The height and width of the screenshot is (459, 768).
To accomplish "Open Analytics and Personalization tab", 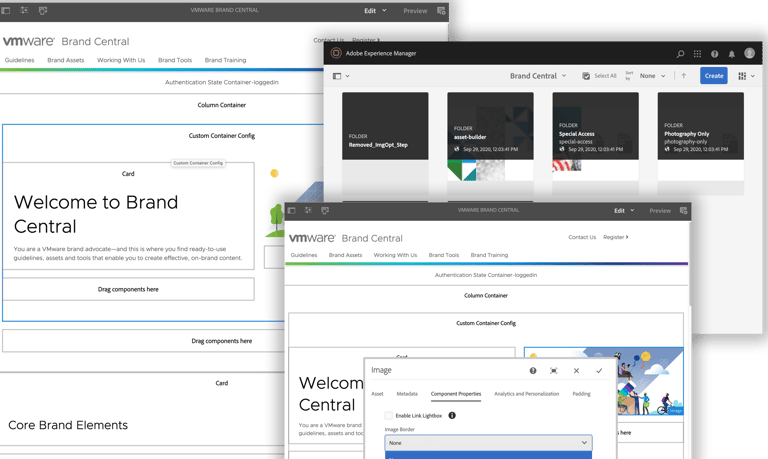I will [527, 394].
